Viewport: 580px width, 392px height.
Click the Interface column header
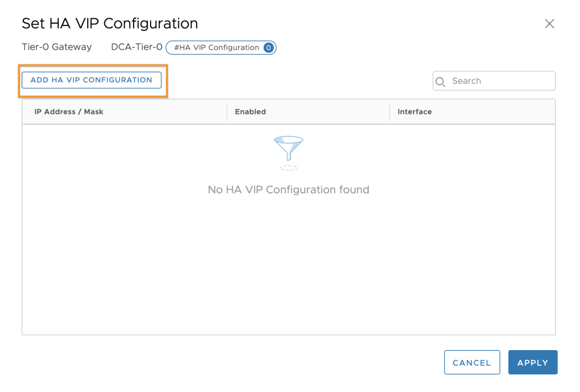[x=415, y=112]
